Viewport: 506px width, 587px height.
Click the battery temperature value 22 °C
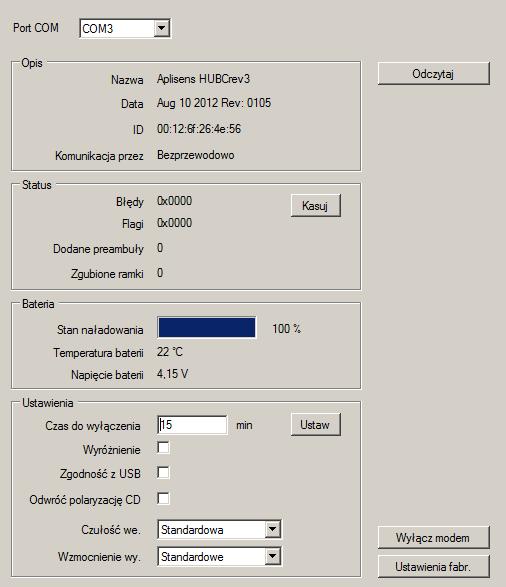[170, 352]
